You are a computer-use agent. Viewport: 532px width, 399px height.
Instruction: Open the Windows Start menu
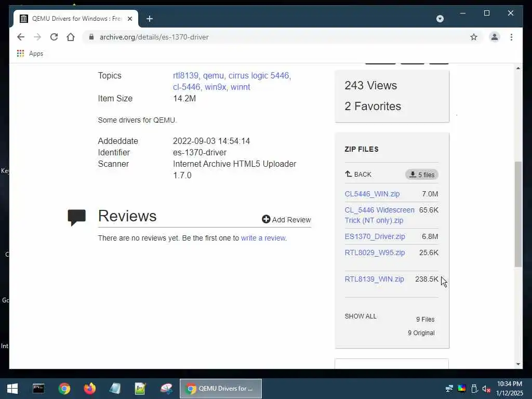tap(12, 389)
